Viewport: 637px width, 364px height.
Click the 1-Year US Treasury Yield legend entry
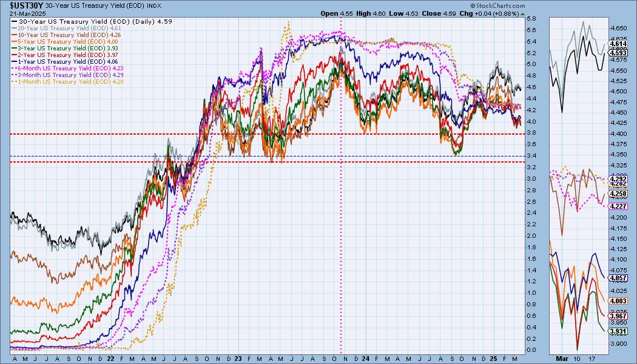point(65,61)
